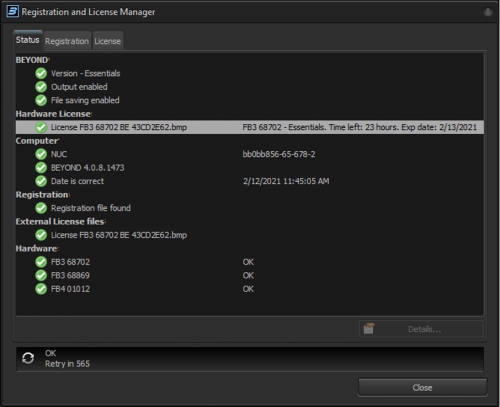Click the pin icon in title bar corner
Viewport: 500px width, 407px height.
(488, 12)
